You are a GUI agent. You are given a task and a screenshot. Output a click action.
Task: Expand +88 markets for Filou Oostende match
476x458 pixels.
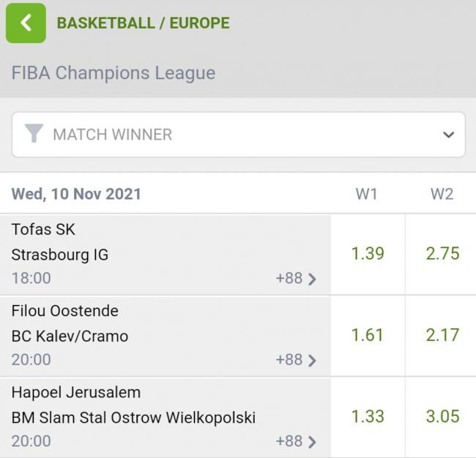[x=296, y=359]
